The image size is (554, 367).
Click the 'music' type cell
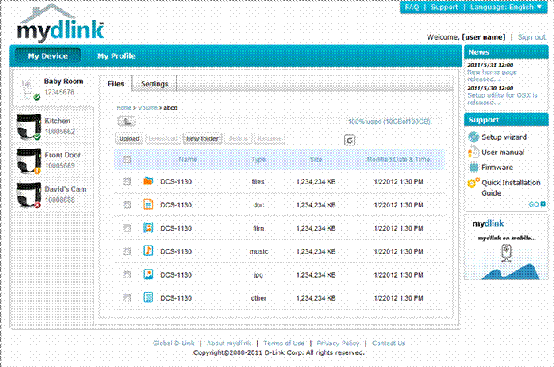pos(259,251)
